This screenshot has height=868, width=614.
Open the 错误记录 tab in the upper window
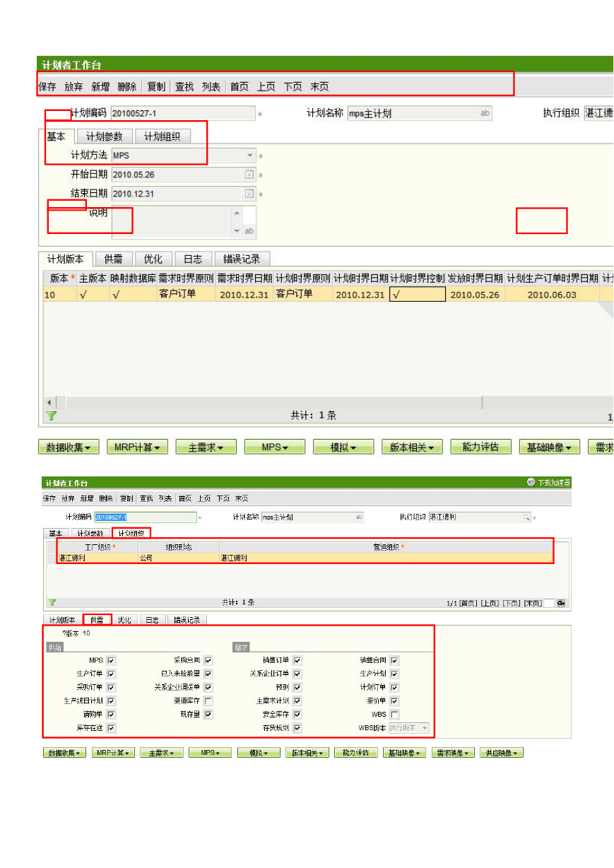[242, 259]
